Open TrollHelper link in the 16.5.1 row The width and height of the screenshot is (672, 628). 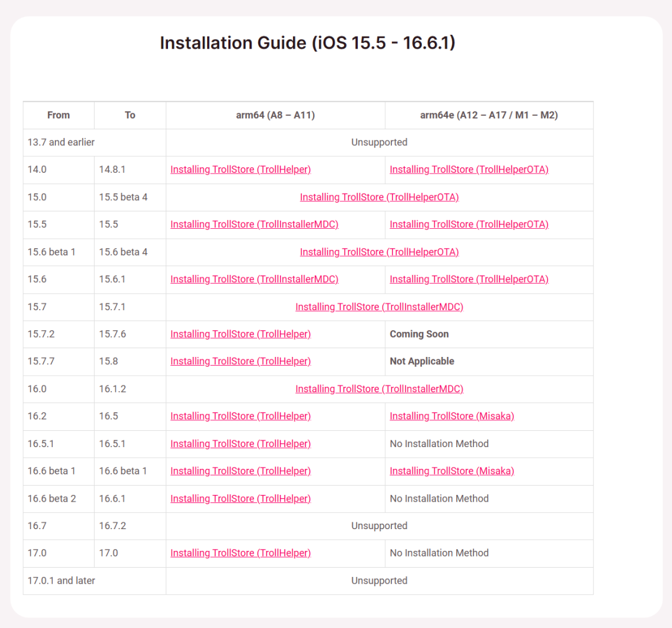coord(240,444)
